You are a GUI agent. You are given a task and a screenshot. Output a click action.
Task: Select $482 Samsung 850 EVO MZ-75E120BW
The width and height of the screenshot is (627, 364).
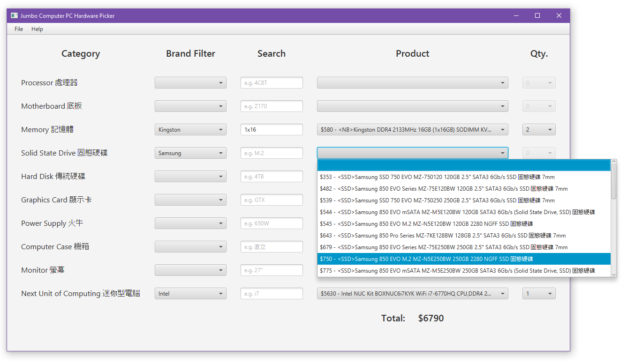click(x=464, y=189)
